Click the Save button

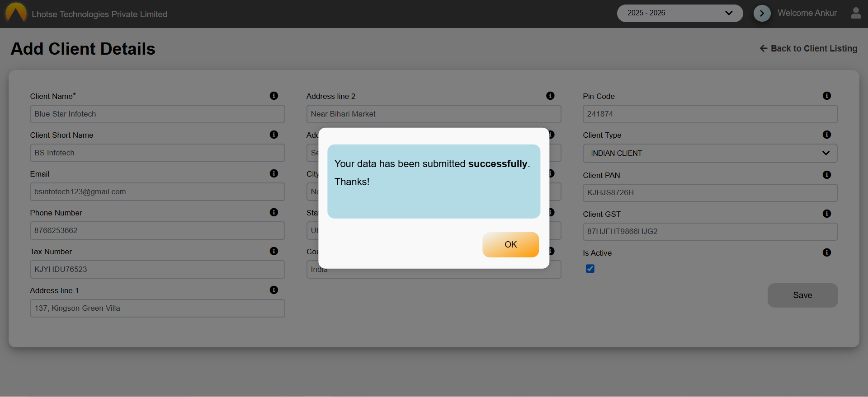click(802, 295)
